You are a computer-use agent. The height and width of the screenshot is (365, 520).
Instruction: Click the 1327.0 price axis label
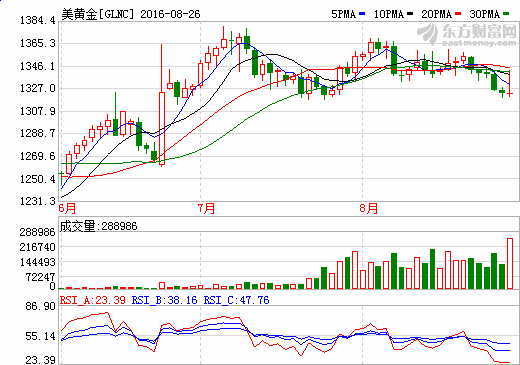pos(38,88)
